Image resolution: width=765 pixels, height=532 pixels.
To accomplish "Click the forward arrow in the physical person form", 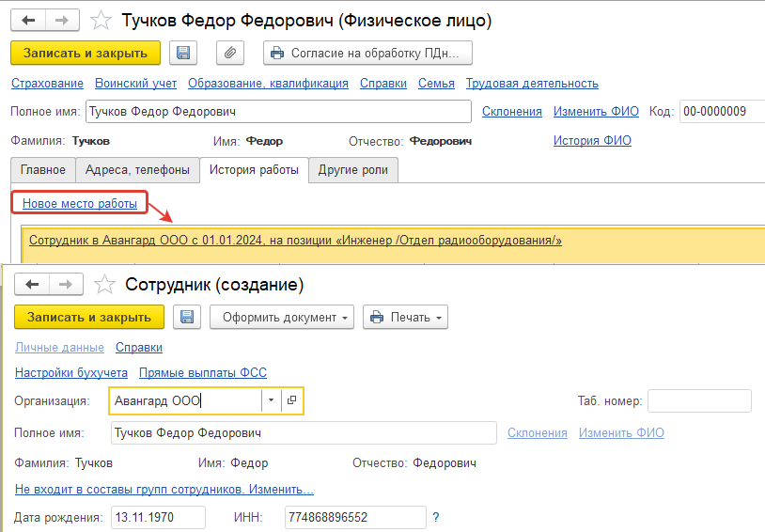I will [62, 21].
